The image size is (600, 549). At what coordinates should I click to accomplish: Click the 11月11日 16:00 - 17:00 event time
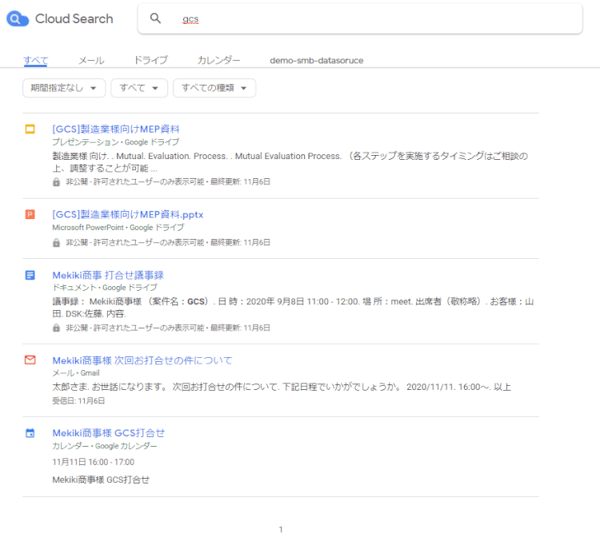(x=93, y=462)
